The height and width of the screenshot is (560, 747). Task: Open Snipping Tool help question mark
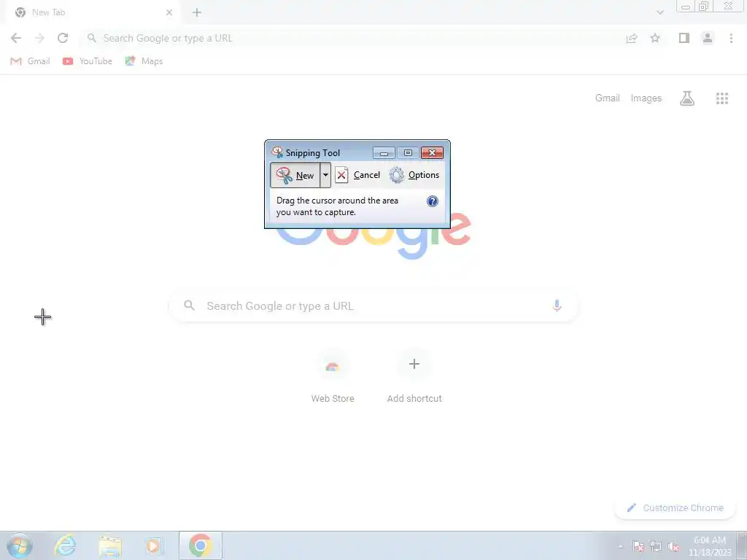coord(432,201)
